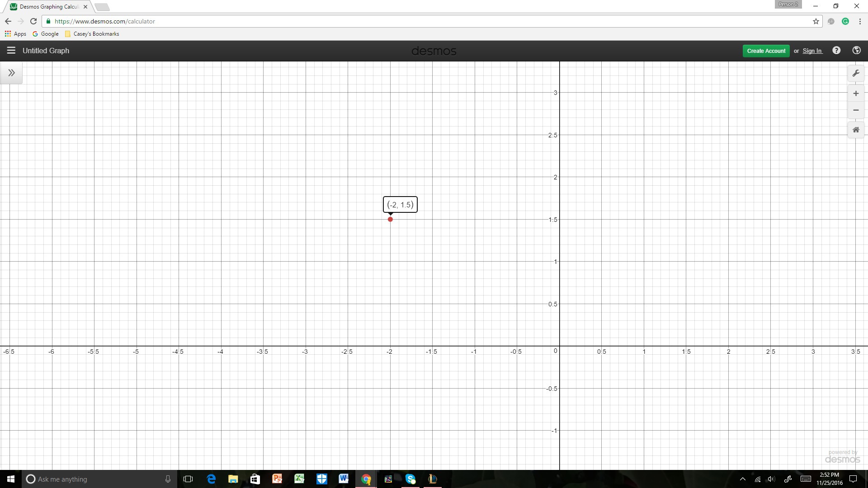
Task: Click the Untitled Graph title
Action: pos(46,51)
